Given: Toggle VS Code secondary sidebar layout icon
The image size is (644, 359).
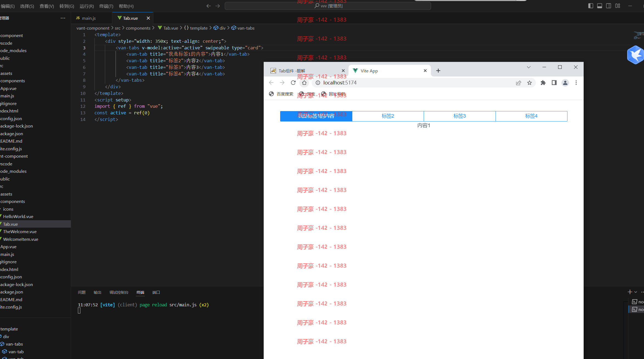Looking at the screenshot, I should tap(609, 6).
